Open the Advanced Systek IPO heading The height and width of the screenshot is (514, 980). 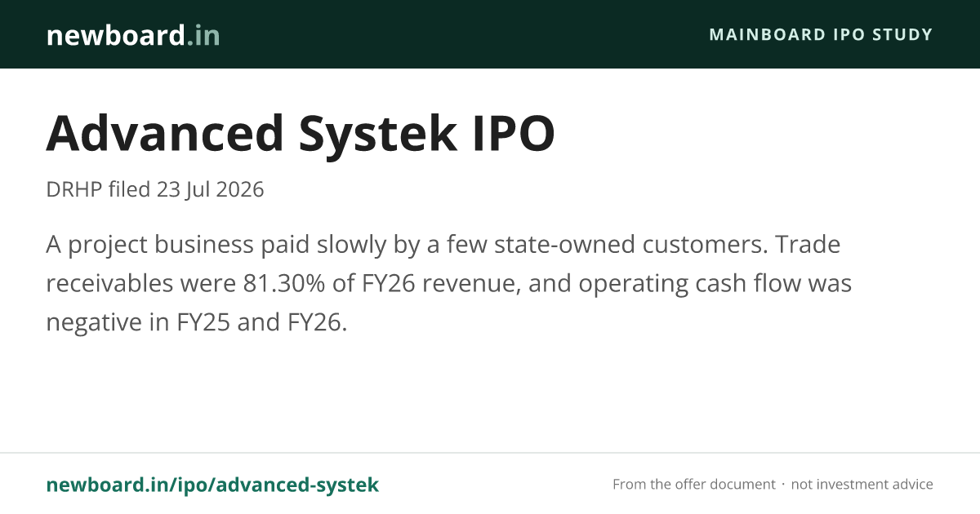(x=301, y=133)
